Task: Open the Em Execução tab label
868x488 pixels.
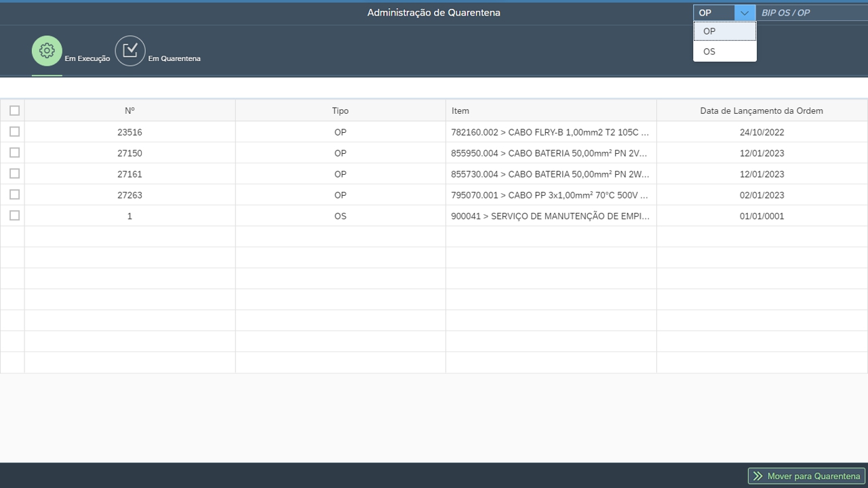Action: (87, 58)
